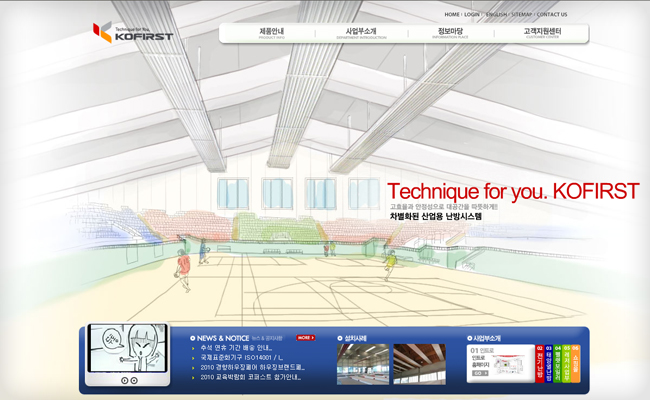The width and height of the screenshot is (650, 400).
Task: Click the 'Technique for you. KOFIRST' headline
Action: pos(513,192)
